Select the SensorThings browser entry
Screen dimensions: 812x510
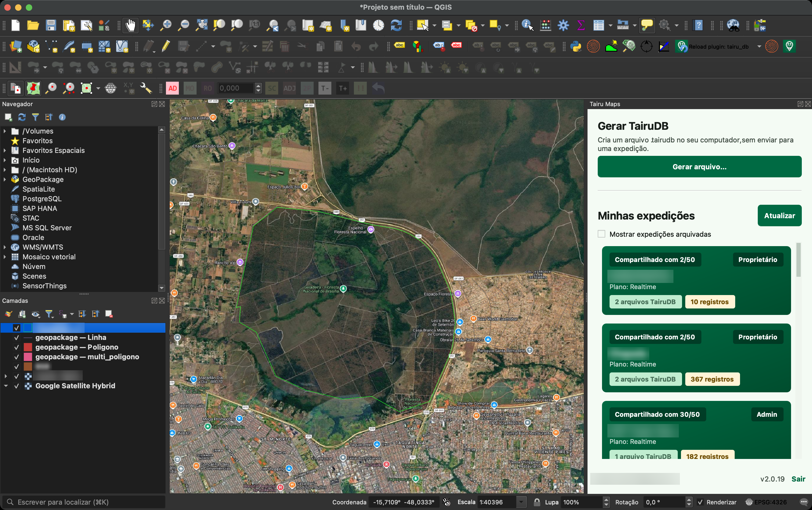click(44, 286)
